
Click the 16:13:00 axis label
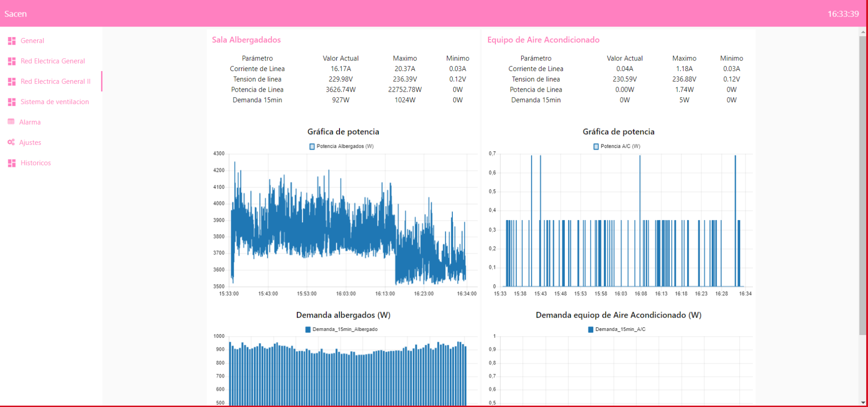385,294
